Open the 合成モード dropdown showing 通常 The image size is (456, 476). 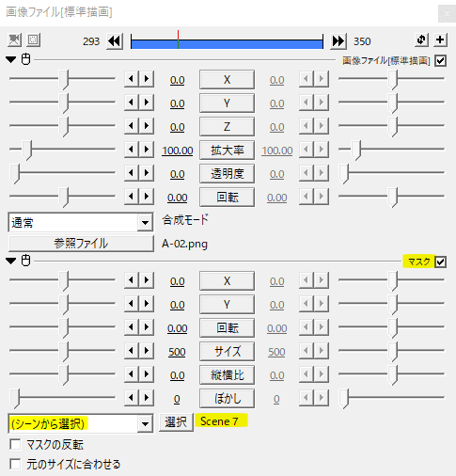pyautogui.click(x=81, y=223)
